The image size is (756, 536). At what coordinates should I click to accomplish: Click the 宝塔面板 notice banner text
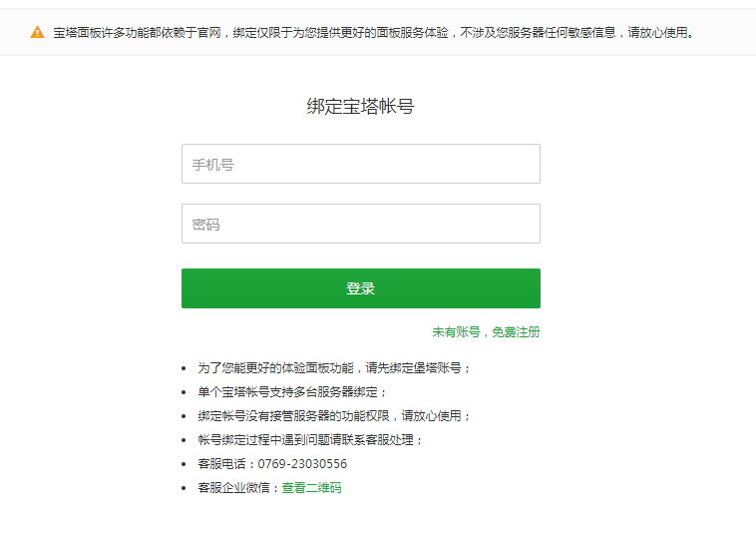pyautogui.click(x=374, y=32)
